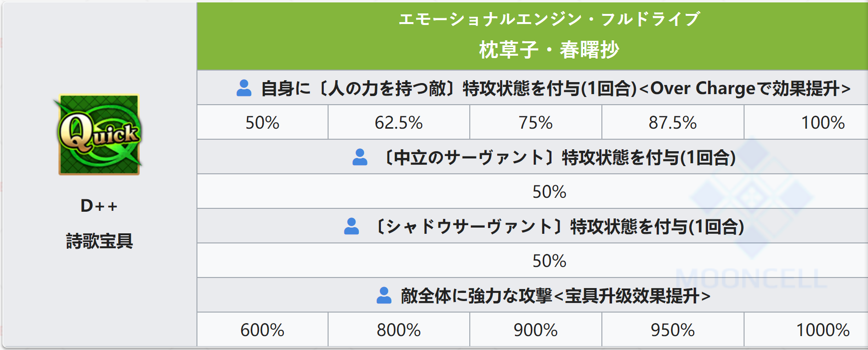Click the 62.5% Over Charge value cell
The image size is (868, 350).
click(399, 123)
